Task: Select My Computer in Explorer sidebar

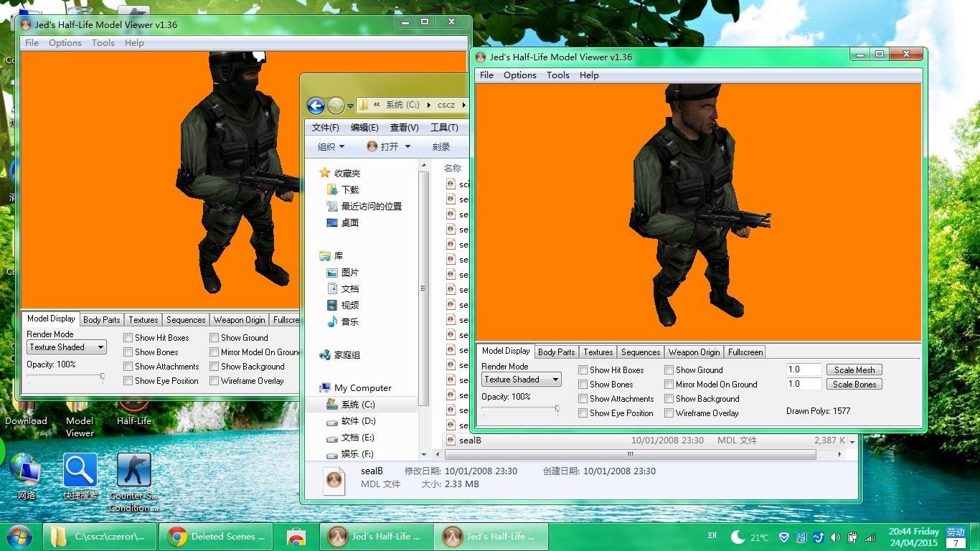Action: [x=355, y=387]
